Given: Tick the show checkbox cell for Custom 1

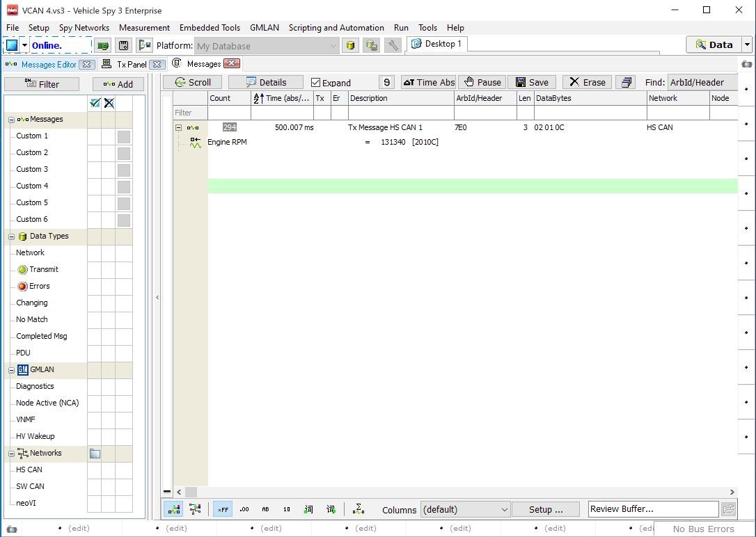Looking at the screenshot, I should coord(95,136).
